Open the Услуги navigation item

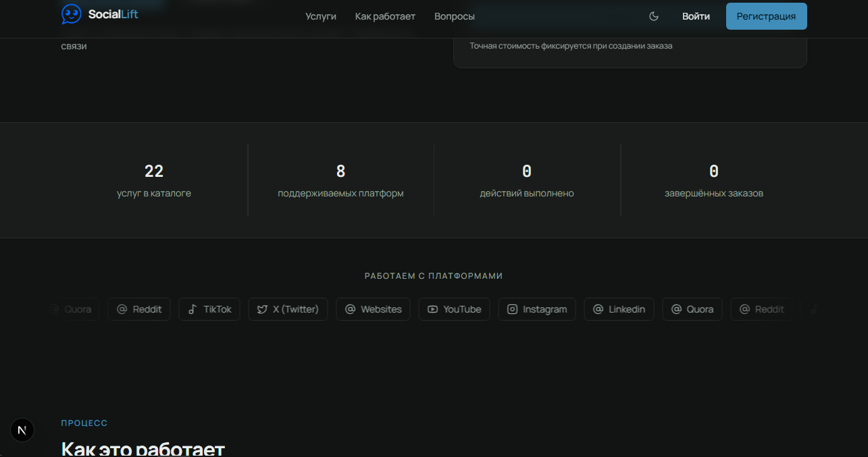point(321,16)
